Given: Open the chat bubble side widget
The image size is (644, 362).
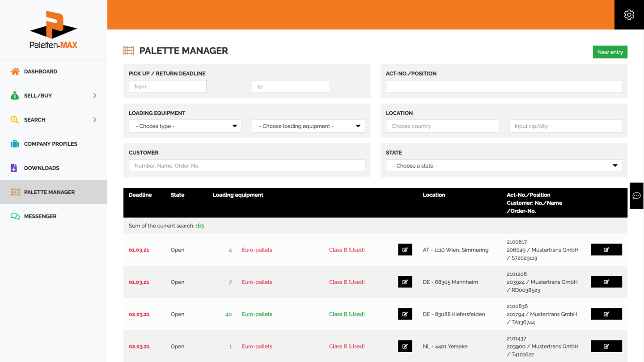Looking at the screenshot, I should 636,196.
